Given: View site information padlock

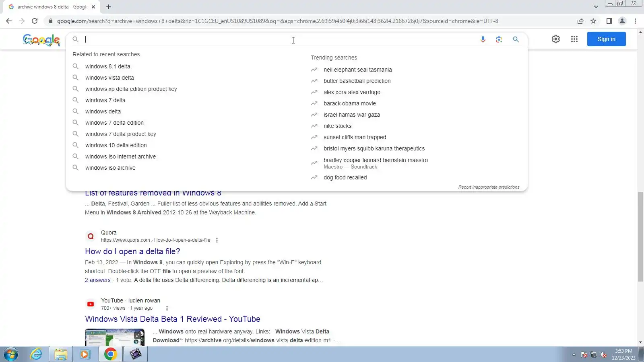Looking at the screenshot, I should click(50, 21).
